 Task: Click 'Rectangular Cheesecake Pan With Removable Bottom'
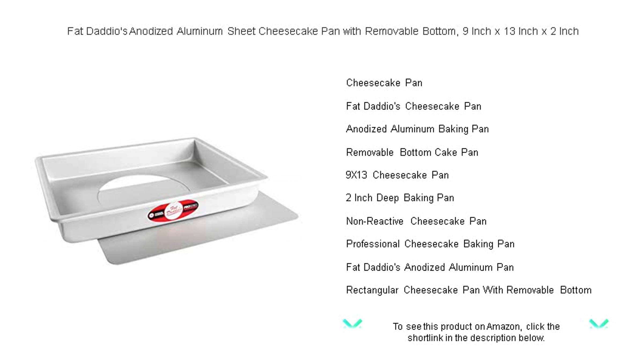(x=469, y=290)
